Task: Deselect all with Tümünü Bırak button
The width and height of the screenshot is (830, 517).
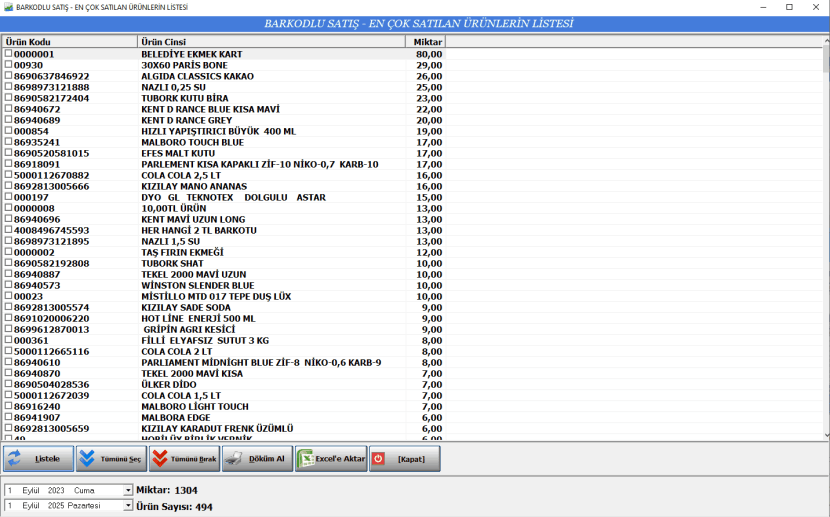Action: (x=185, y=459)
